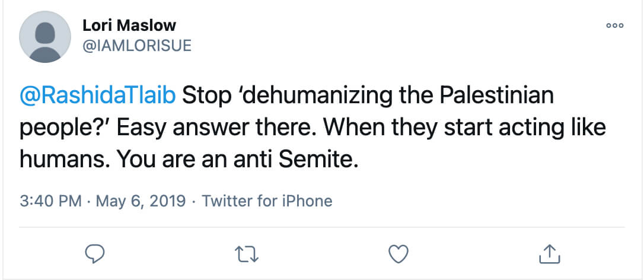644x280 pixels.
Task: Follow the @RashidaTlaib mention link
Action: (x=97, y=96)
